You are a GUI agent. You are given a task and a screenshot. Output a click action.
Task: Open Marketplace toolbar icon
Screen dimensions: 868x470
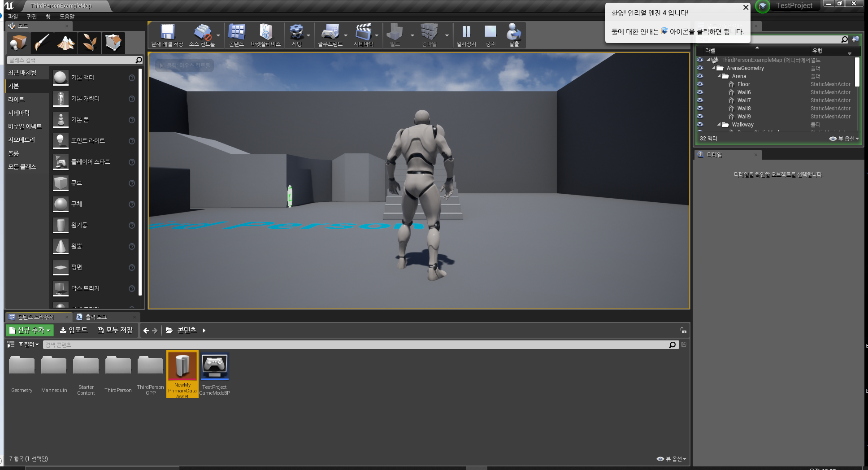click(x=265, y=35)
